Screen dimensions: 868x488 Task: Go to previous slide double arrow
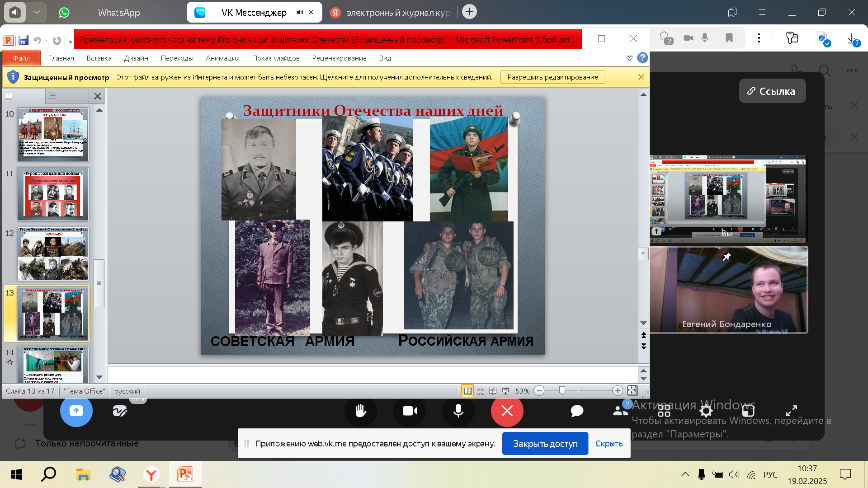tap(643, 335)
